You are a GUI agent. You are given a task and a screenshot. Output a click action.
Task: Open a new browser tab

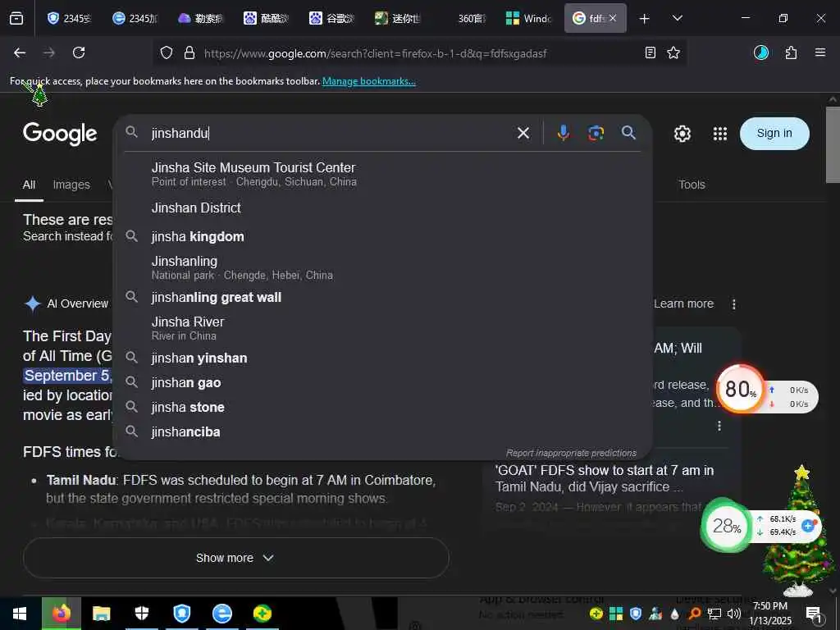(644, 19)
